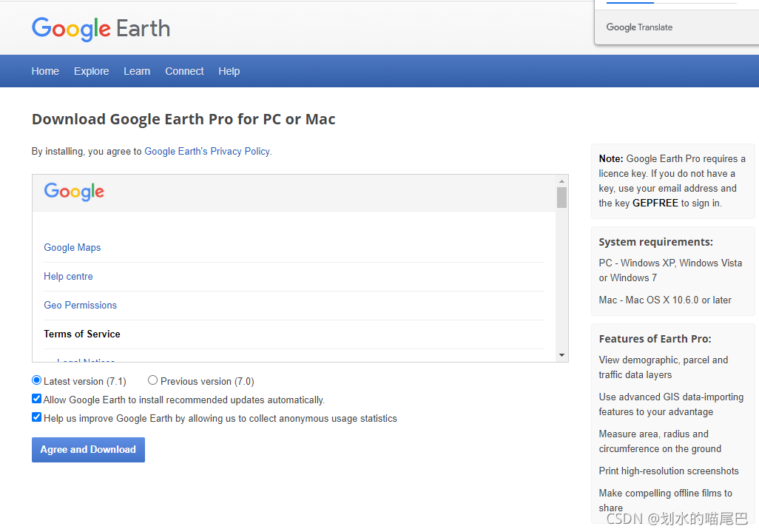The image size is (759, 532).
Task: Click the terms box scroll down arrow
Action: point(561,355)
